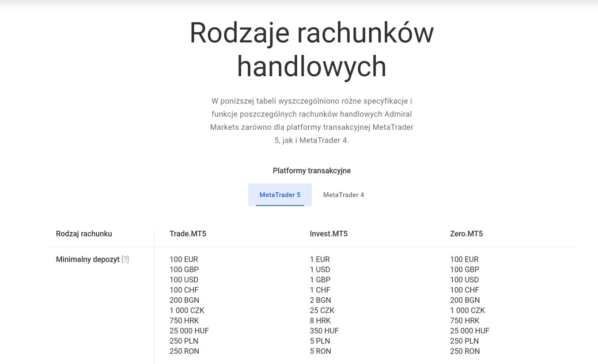Click the 25 CZK value under Invest.MT5
The height and width of the screenshot is (364, 598).
coord(322,310)
